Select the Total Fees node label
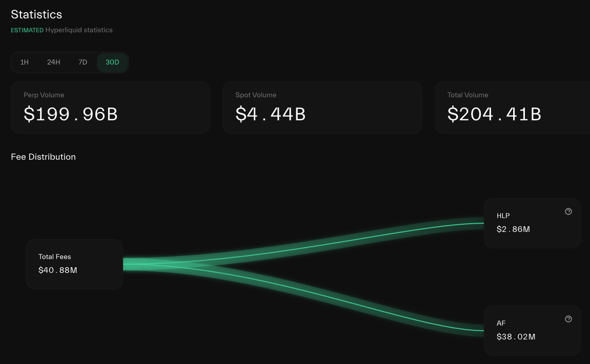The height and width of the screenshot is (364, 590). click(55, 257)
